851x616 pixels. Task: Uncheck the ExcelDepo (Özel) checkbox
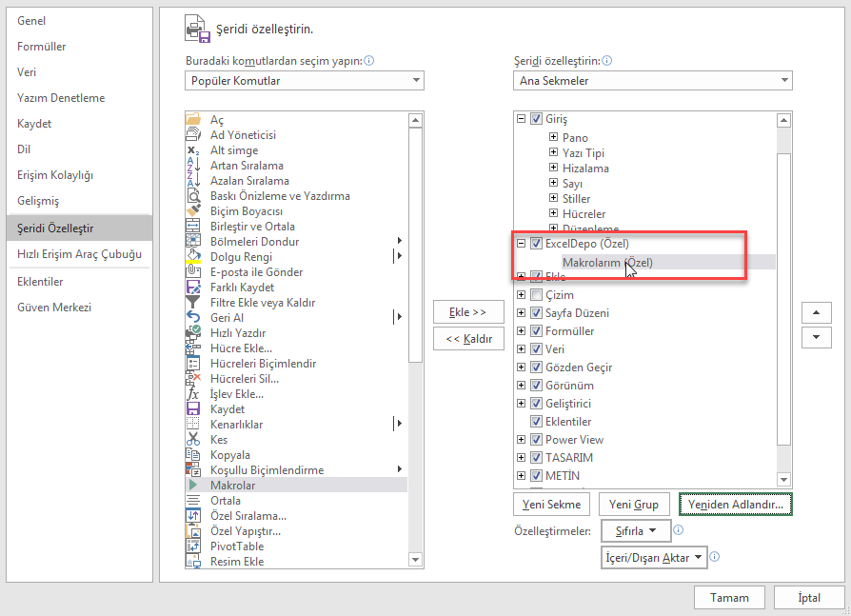[536, 243]
